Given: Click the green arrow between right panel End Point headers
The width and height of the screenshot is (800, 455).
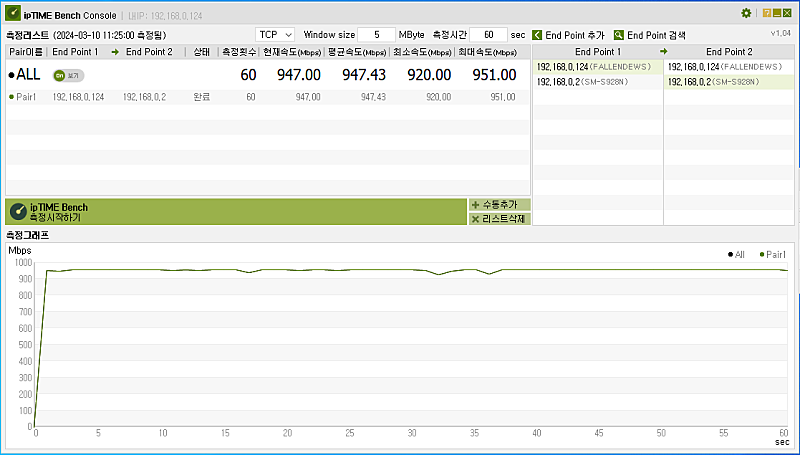Looking at the screenshot, I should [664, 52].
